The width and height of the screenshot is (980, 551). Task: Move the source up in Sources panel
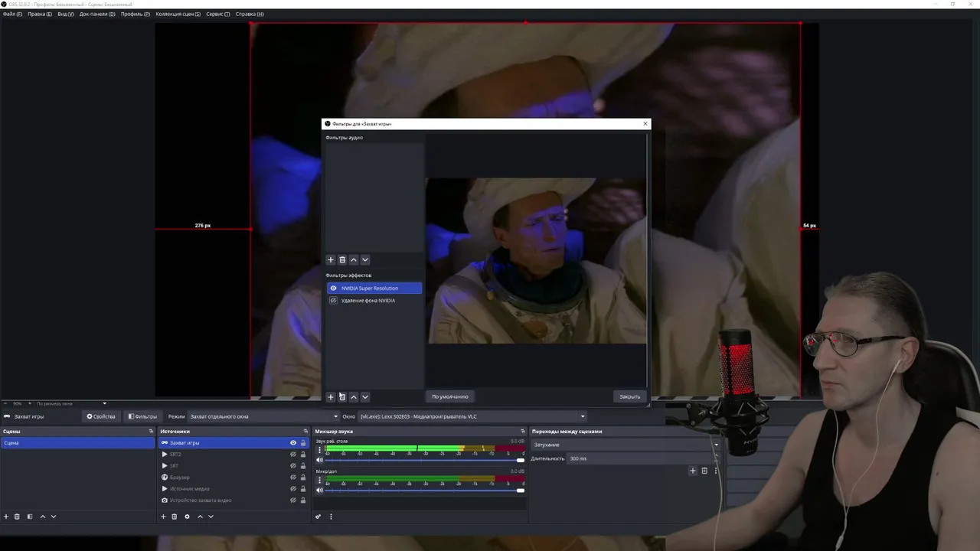pos(200,517)
